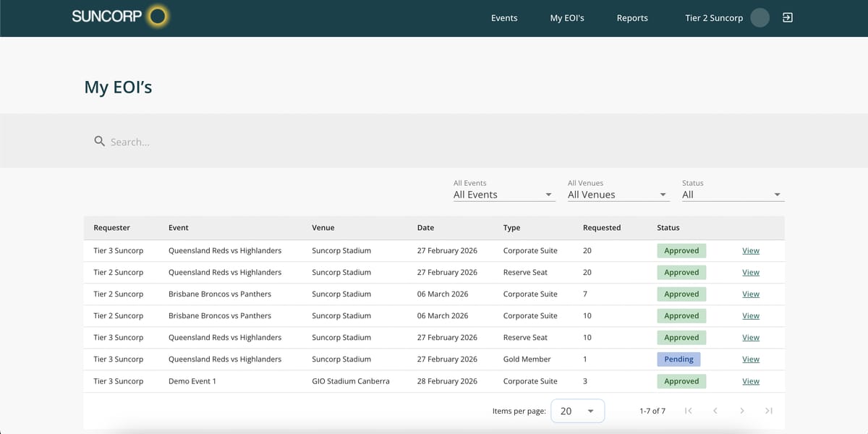Open the items per page dropdown
This screenshot has height=434, width=868.
point(578,411)
